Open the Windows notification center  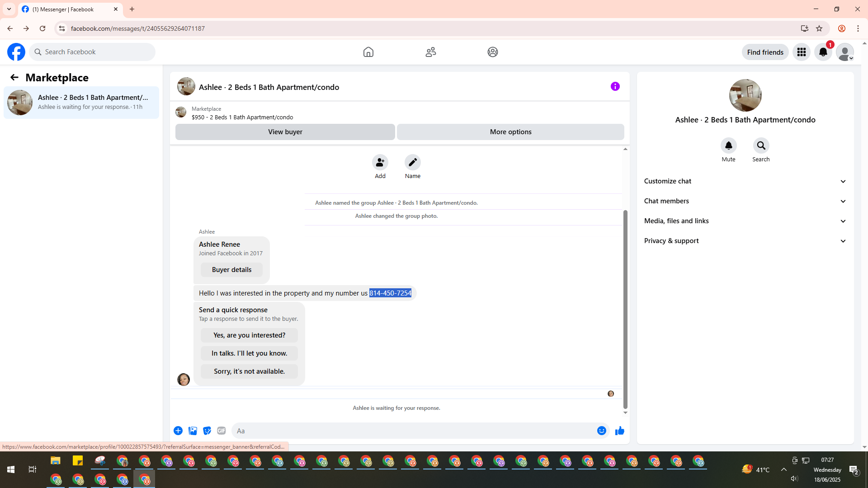(854, 470)
